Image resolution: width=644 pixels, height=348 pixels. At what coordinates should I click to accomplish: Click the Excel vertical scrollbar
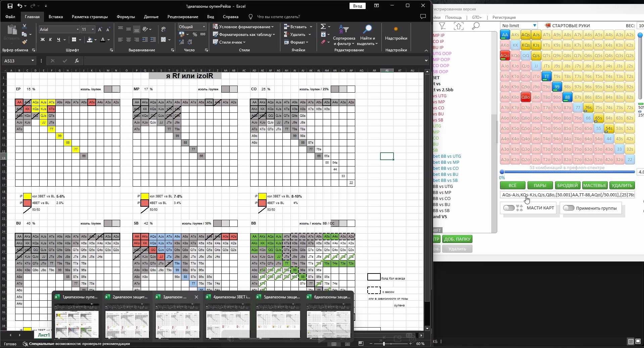(x=427, y=200)
